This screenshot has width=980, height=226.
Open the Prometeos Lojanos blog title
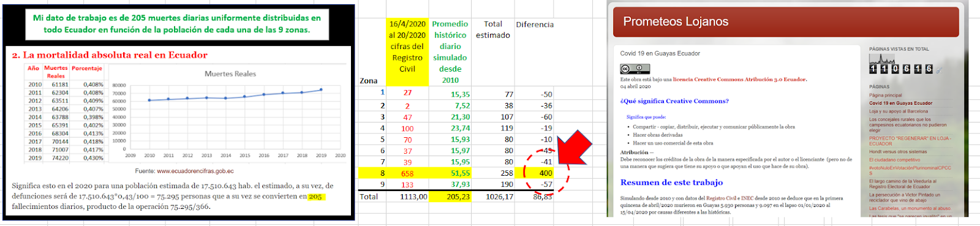[676, 22]
